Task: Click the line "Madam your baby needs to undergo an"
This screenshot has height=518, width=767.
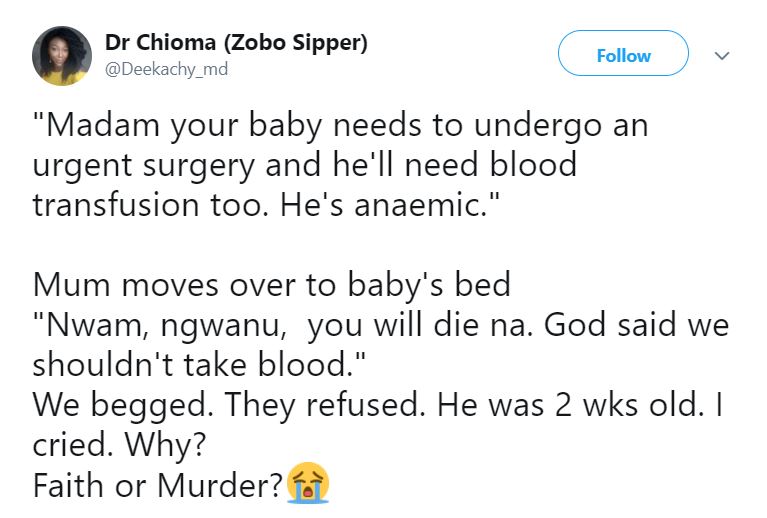Action: pos(340,127)
